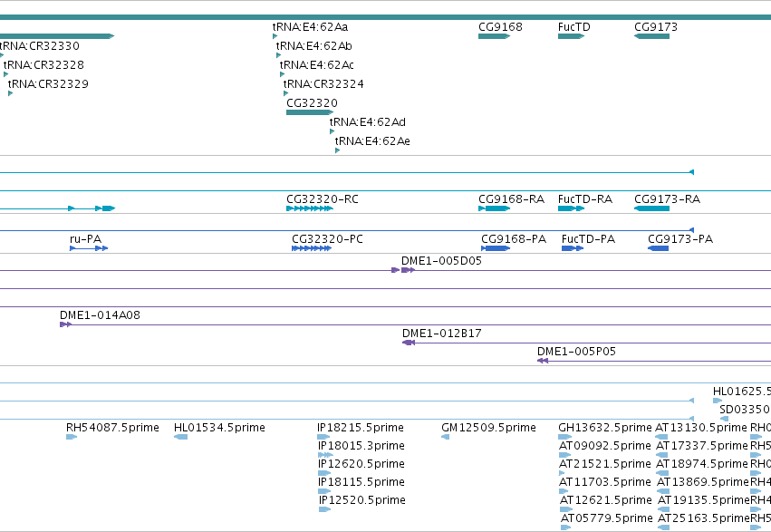This screenshot has height=532, width=771.
Task: Click protein feature CG32320-PC
Action: (312, 248)
